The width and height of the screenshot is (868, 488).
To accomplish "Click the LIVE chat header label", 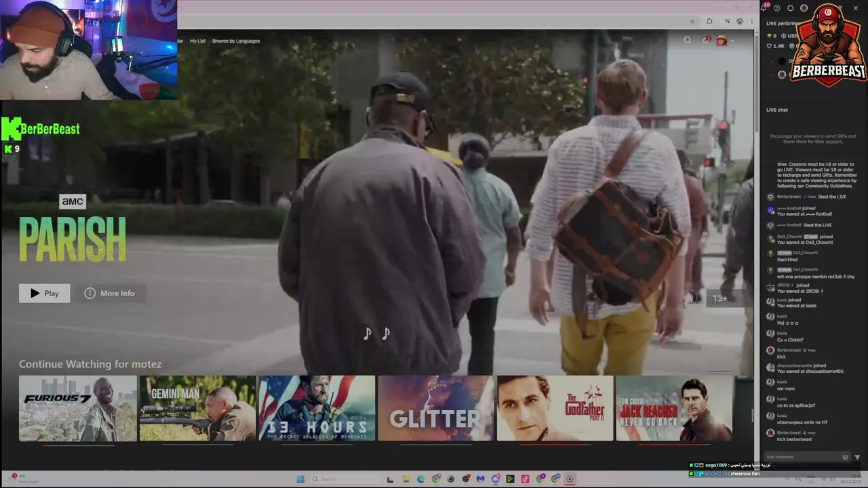I will (x=777, y=110).
